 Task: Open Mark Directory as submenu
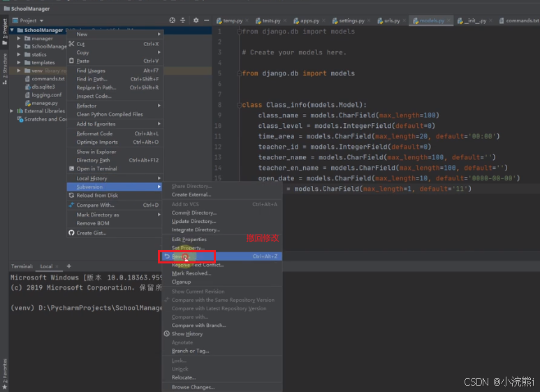(x=115, y=215)
